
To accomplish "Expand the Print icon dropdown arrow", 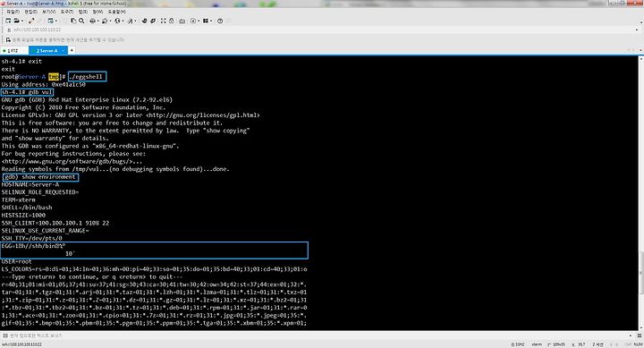I will [x=97, y=21].
